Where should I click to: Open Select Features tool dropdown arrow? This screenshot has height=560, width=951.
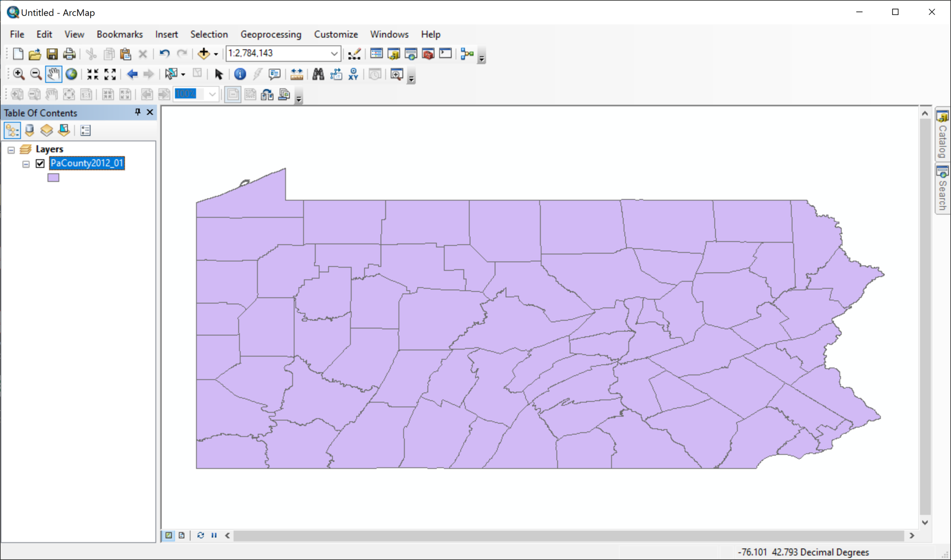(183, 74)
